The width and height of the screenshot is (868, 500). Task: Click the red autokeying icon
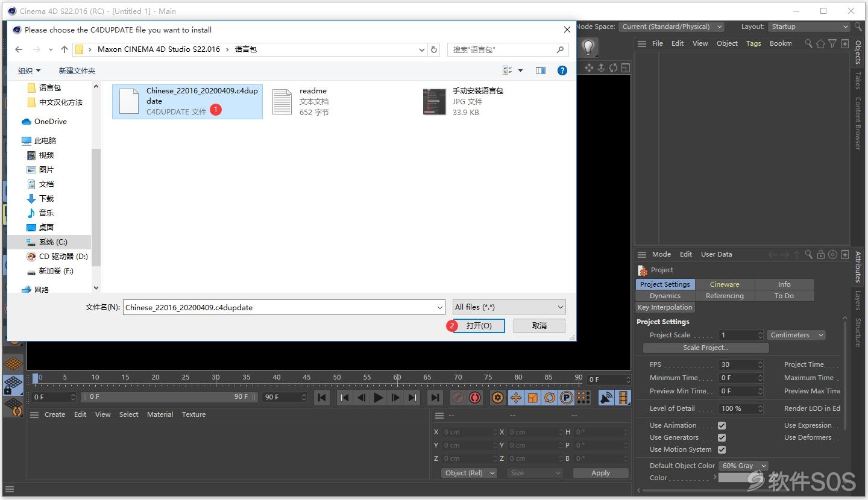475,398
